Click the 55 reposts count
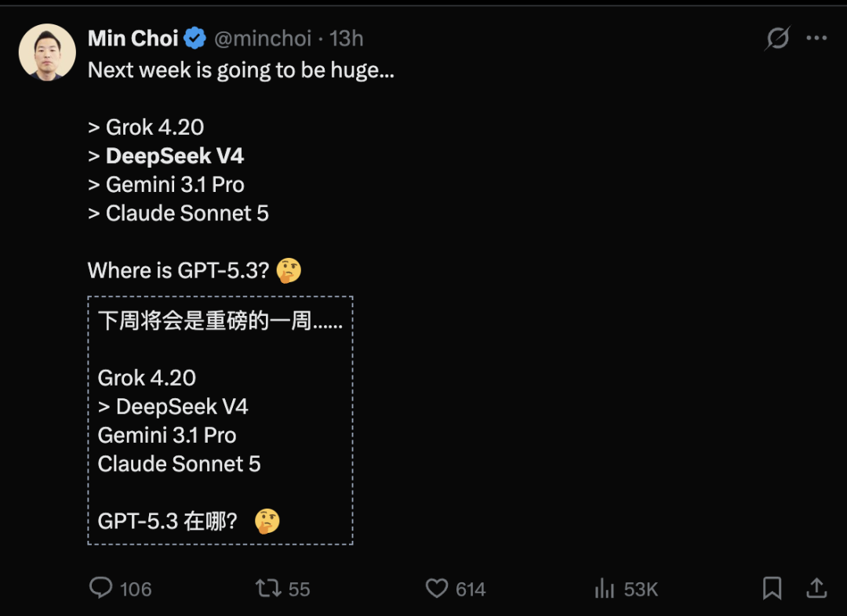847x616 pixels. pos(299,589)
